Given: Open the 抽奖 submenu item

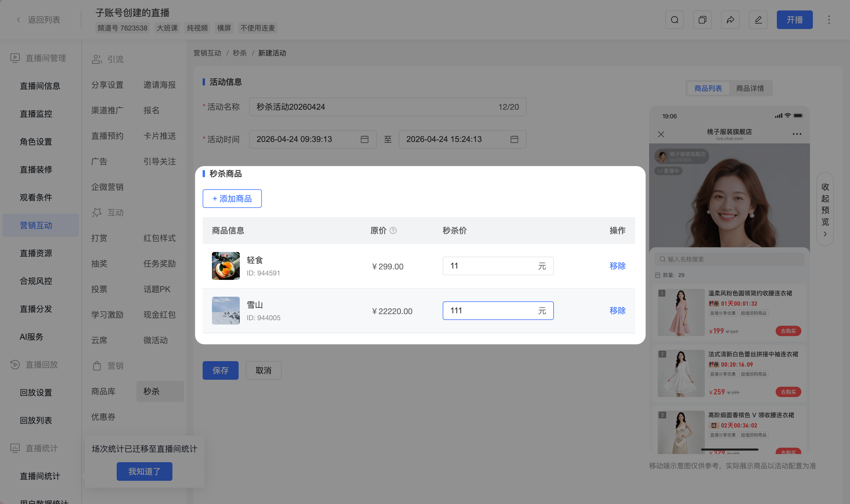Looking at the screenshot, I should pos(99,264).
